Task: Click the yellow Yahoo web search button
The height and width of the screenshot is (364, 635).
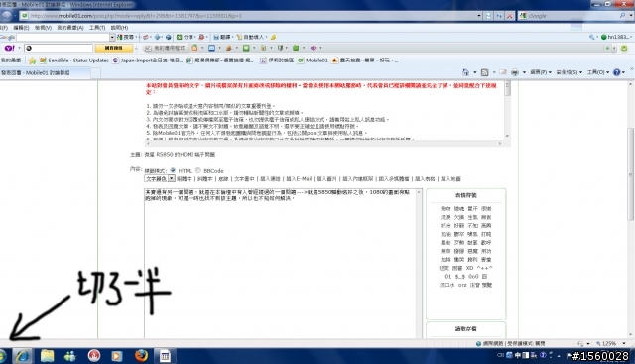Action: tap(114, 48)
